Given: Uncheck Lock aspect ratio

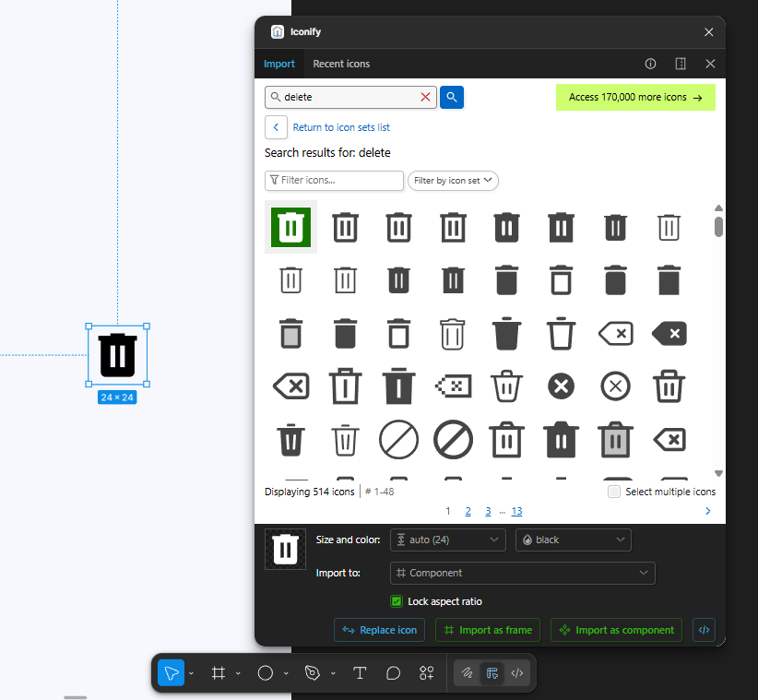Looking at the screenshot, I should pos(397,601).
